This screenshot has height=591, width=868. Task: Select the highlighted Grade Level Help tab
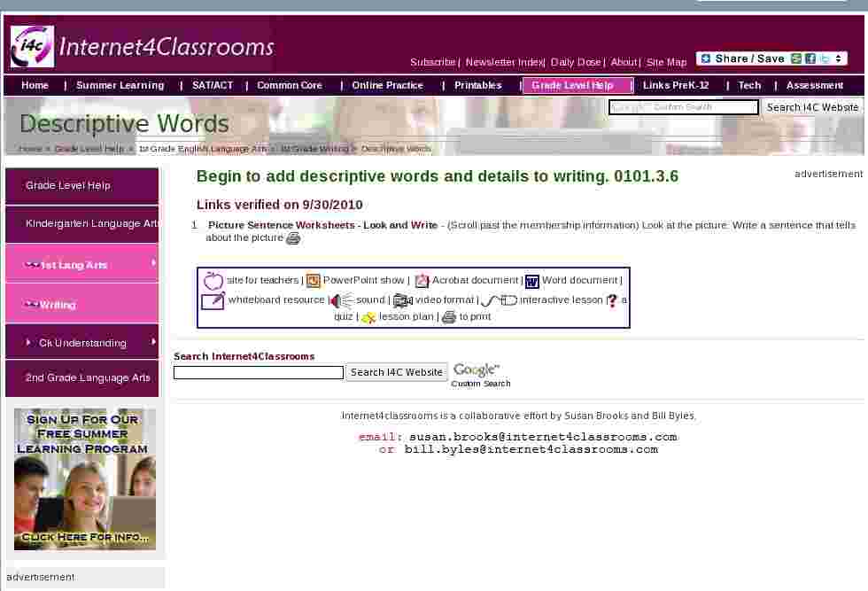[577, 85]
